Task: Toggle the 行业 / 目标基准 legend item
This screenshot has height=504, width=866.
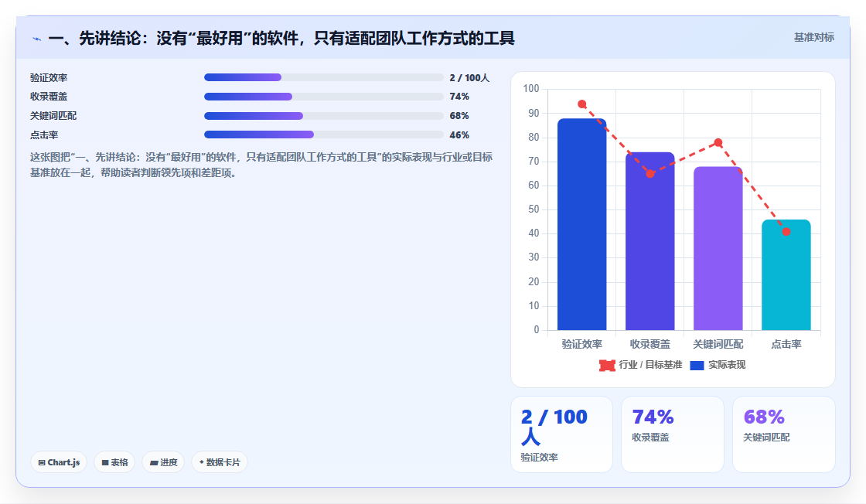Action: pyautogui.click(x=641, y=365)
